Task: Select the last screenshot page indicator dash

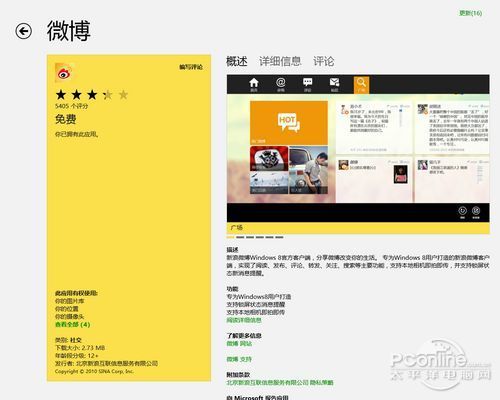Action: 279,237
